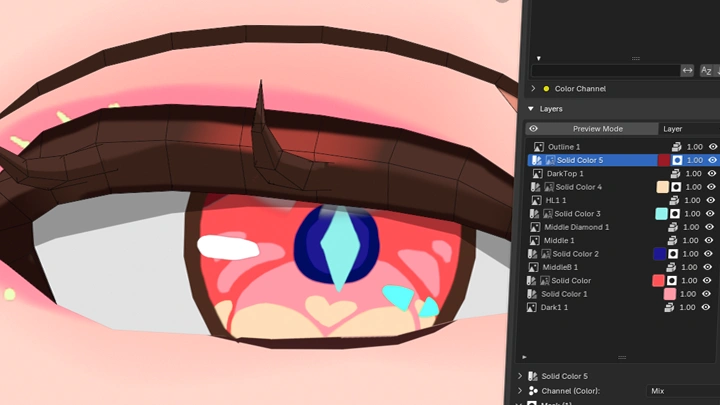
Task: Toggle visibility of Solid Color 4 layer
Action: point(711,187)
